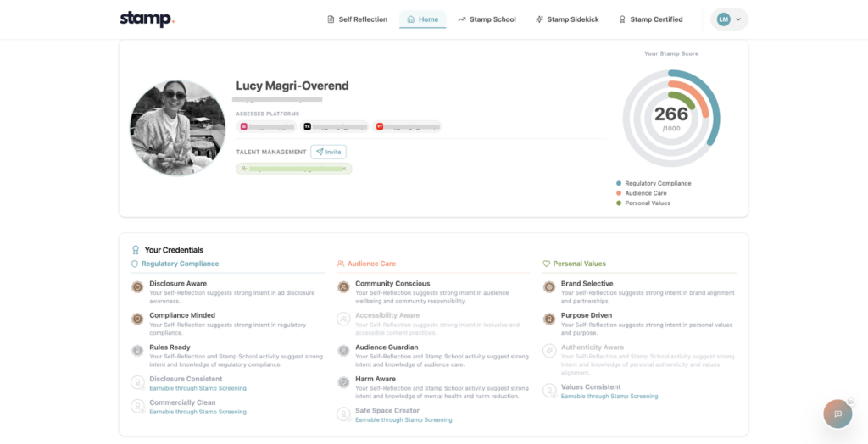Open Stamp Screening link under Safe Space Creator
The width and height of the screenshot is (868, 444).
coord(403,419)
